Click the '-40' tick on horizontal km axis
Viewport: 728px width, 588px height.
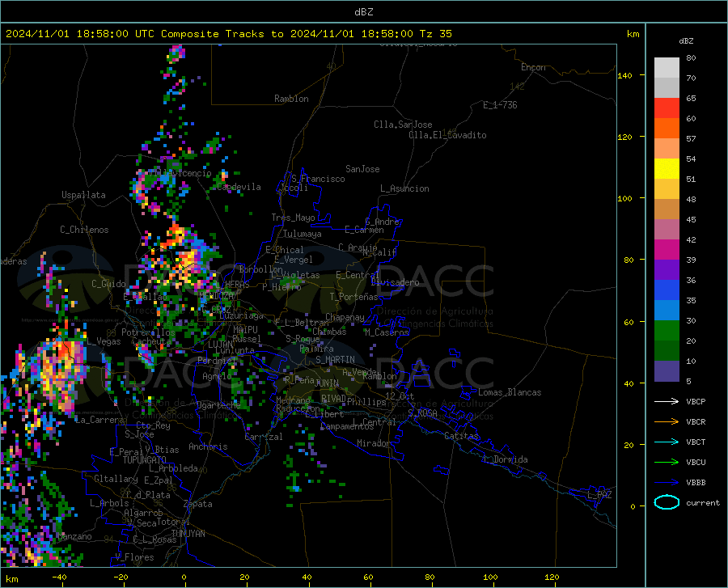(x=59, y=577)
